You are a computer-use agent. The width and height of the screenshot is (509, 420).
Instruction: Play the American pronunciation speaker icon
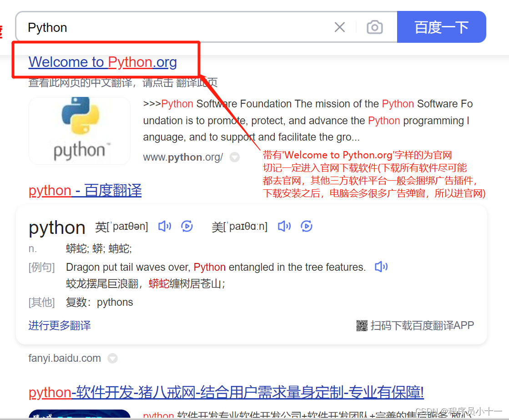click(284, 226)
